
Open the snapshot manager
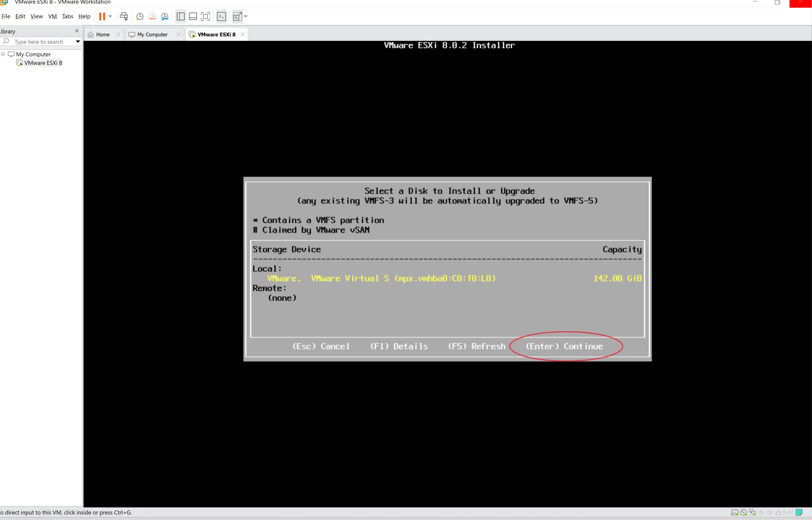(165, 16)
